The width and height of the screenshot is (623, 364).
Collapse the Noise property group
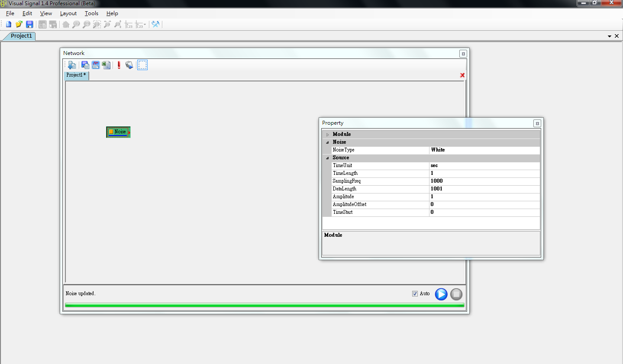[328, 142]
